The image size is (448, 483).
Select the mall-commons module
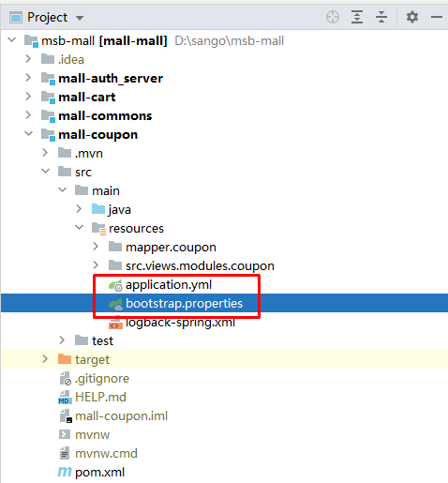(105, 116)
